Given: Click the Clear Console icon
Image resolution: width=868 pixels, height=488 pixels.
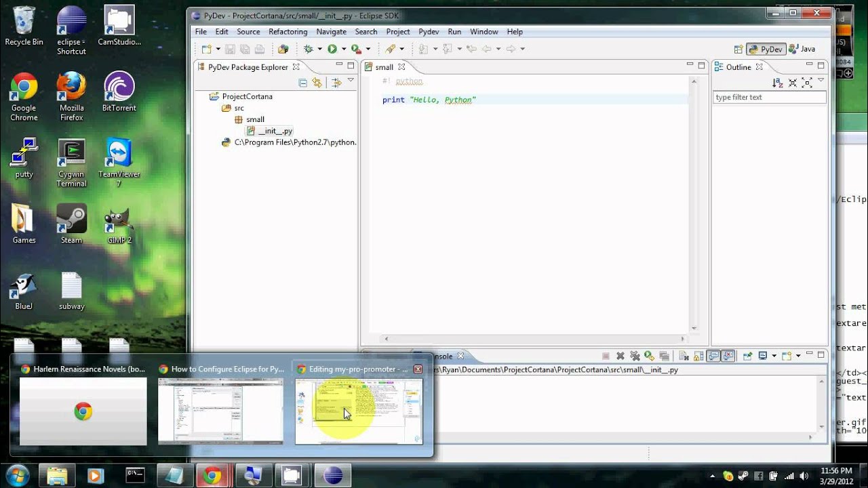Looking at the screenshot, I should (684, 356).
